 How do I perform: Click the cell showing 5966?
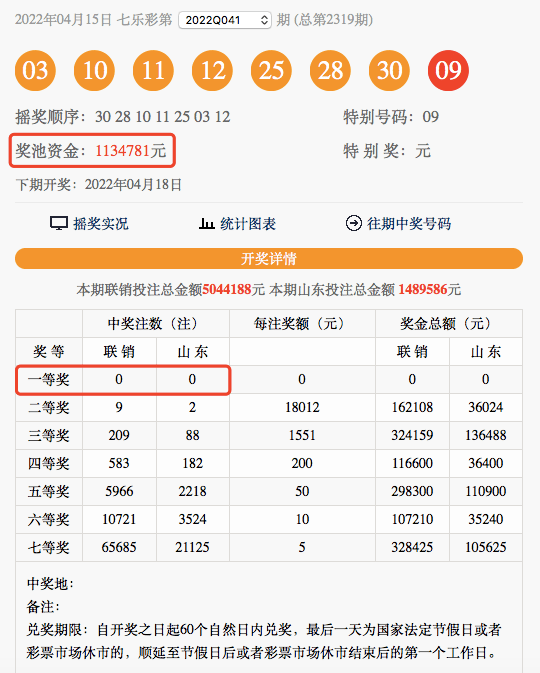click(119, 491)
